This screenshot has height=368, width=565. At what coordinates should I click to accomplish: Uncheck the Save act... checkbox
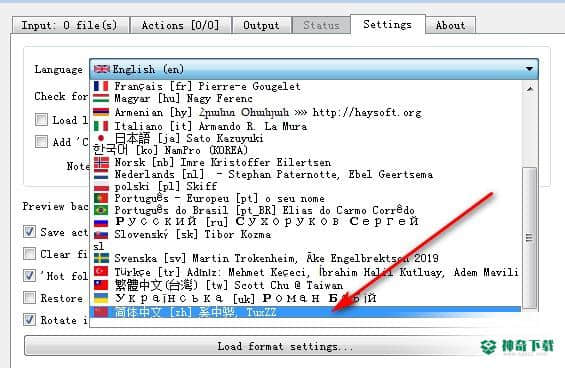[29, 232]
